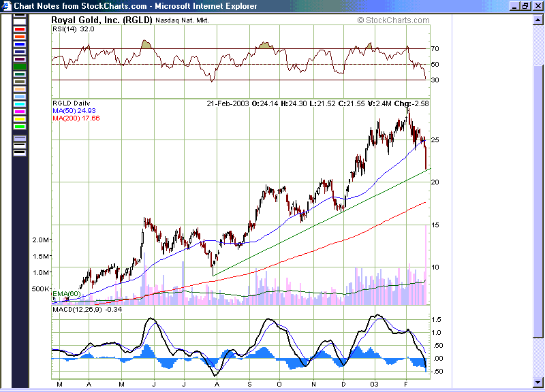Image resolution: width=545 pixels, height=392 pixels.
Task: Pick the bright blue color swatch
Action: tap(20, 44)
